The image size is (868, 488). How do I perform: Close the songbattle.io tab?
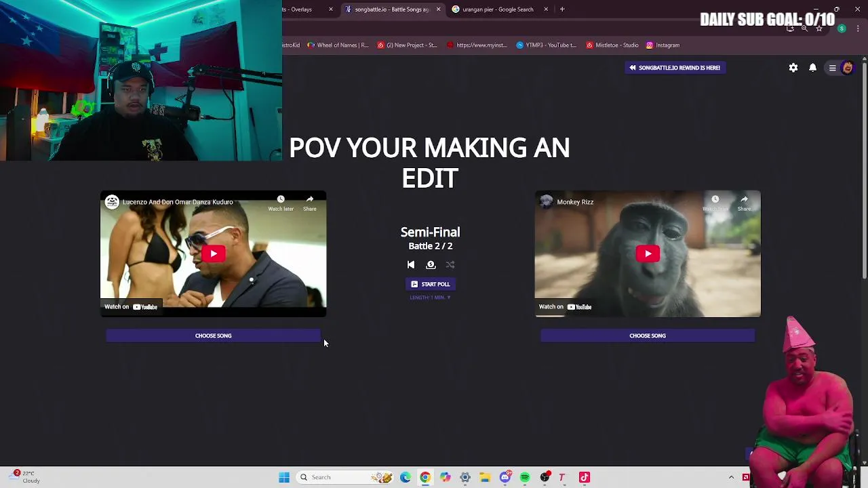[x=438, y=9]
